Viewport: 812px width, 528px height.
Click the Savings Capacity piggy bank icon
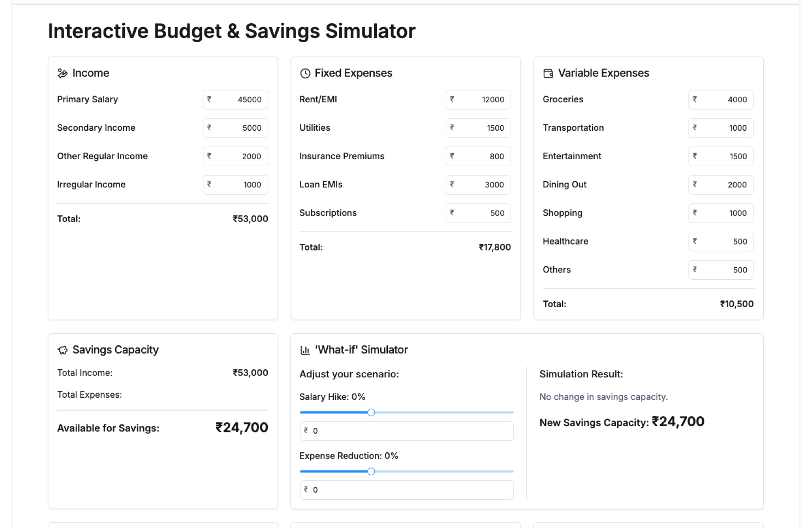pyautogui.click(x=62, y=350)
